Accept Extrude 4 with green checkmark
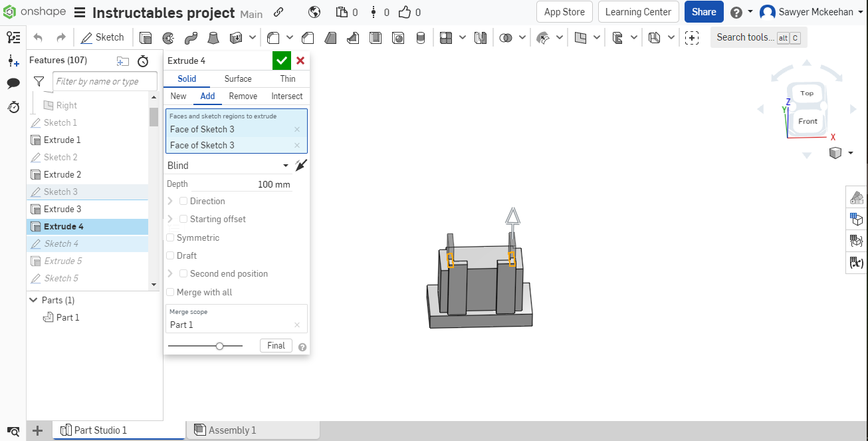 pos(282,61)
